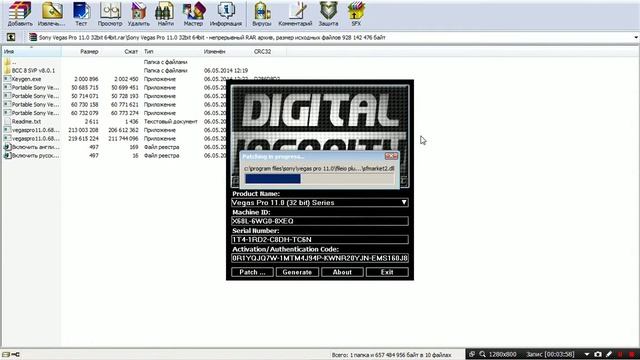Select the file sized 50 685 715
Viewport: 640px width, 360px height.
32,88
